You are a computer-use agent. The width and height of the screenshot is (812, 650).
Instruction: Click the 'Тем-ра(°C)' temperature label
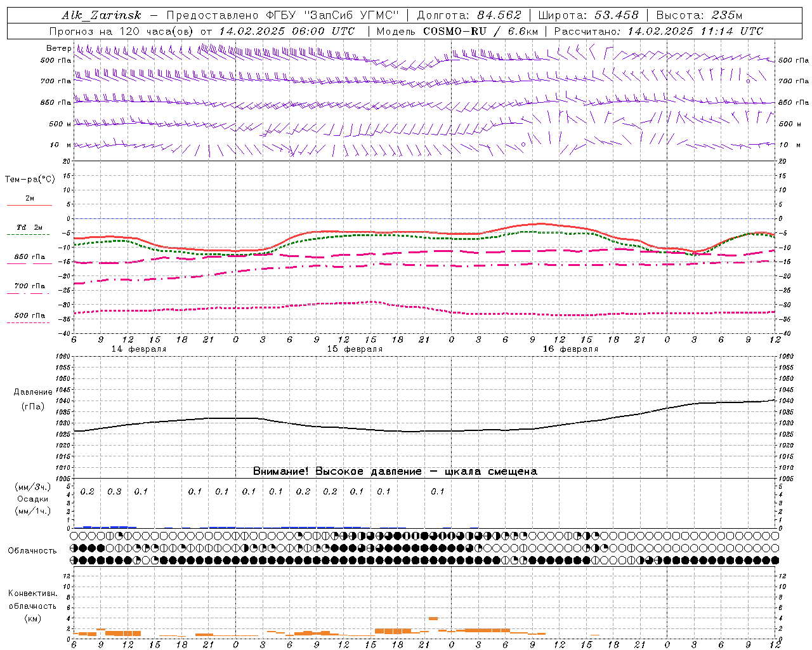[x=30, y=180]
